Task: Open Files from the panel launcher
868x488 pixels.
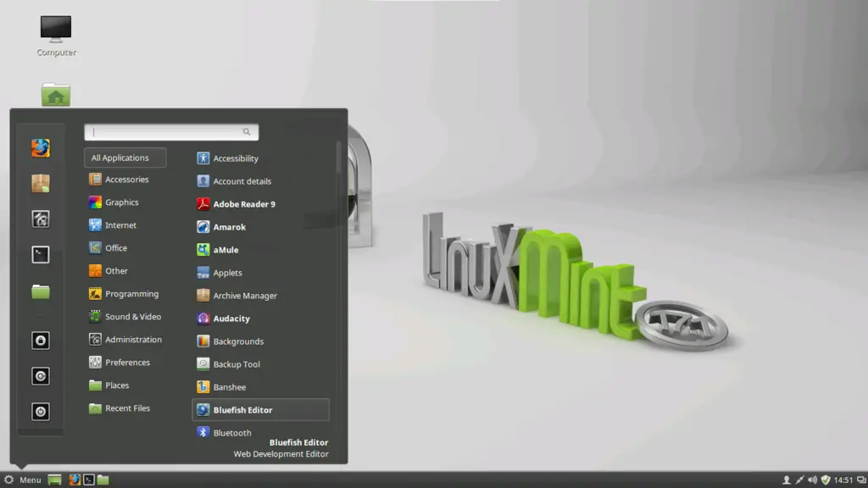Action: tap(103, 480)
